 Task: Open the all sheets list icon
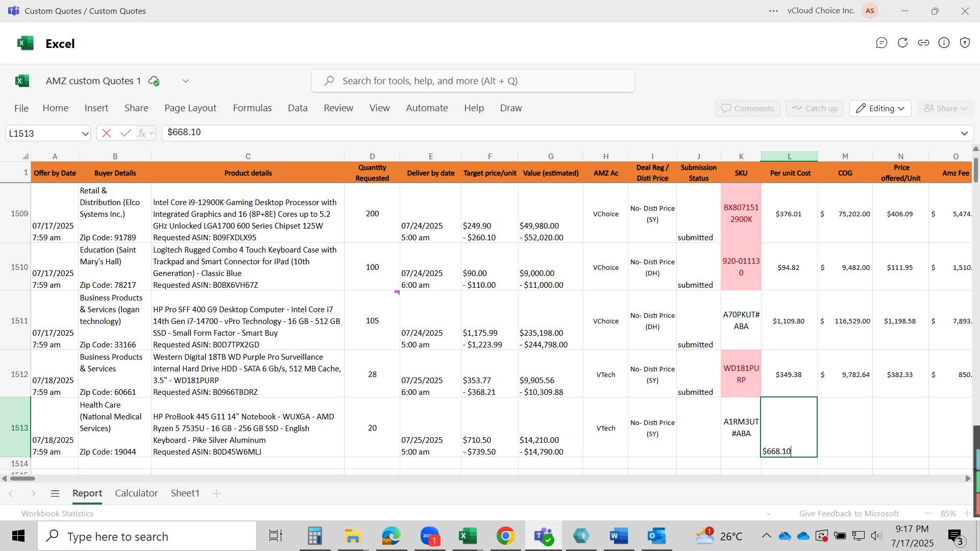(x=55, y=493)
